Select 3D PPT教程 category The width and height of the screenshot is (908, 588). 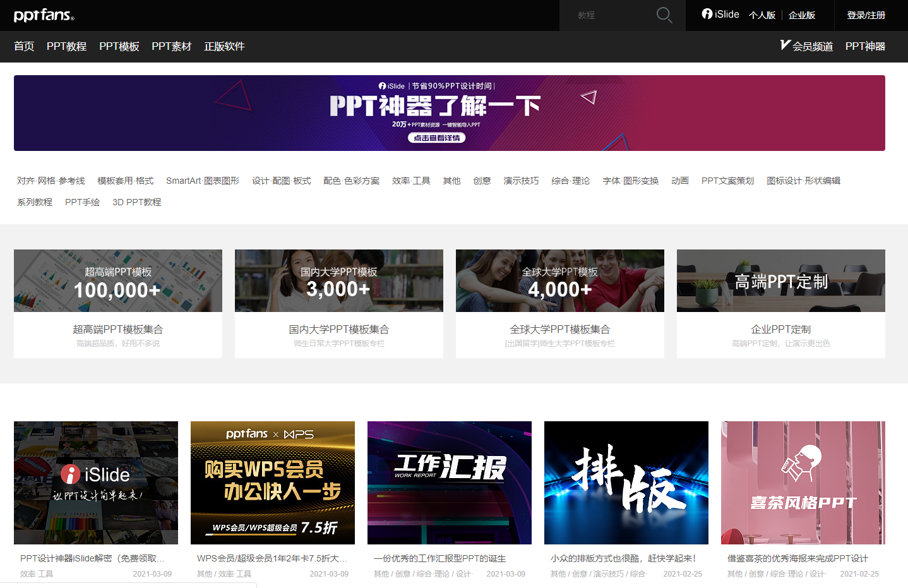pos(137,202)
